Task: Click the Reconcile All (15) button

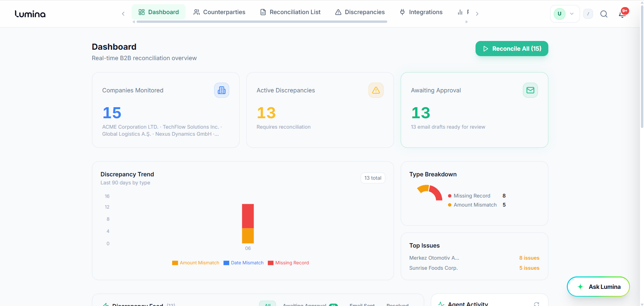Action: click(x=512, y=49)
